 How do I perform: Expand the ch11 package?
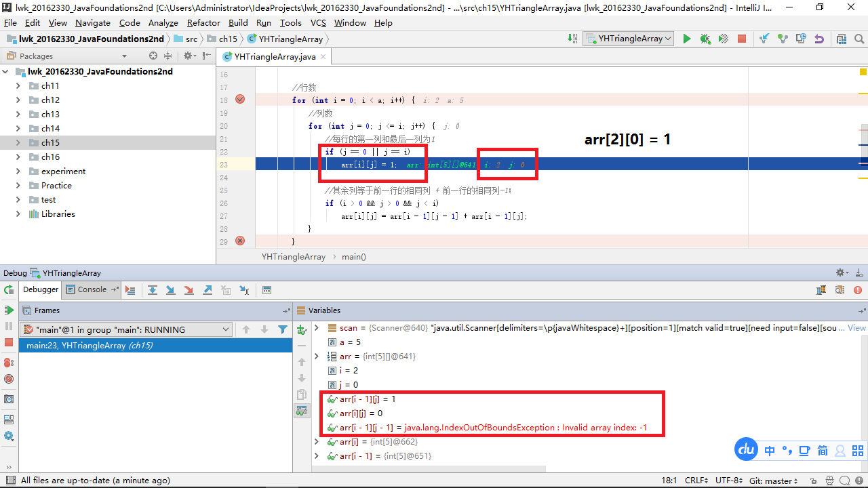(x=18, y=85)
